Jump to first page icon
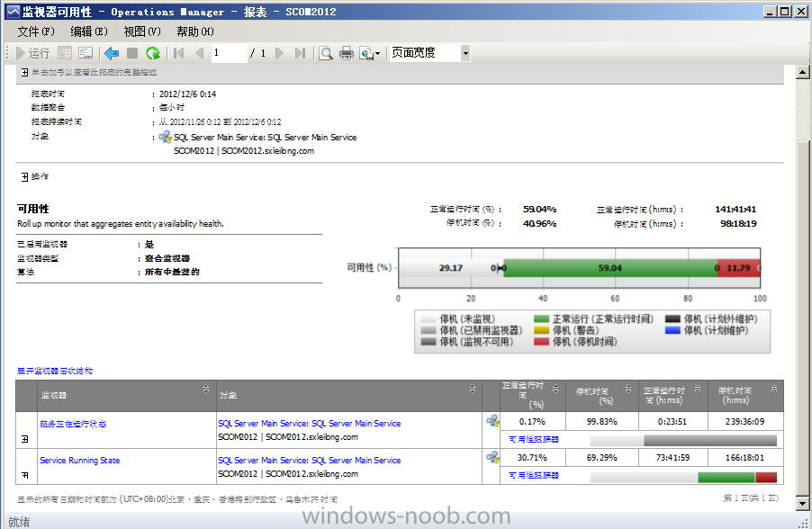The width and height of the screenshot is (812, 529). point(179,53)
